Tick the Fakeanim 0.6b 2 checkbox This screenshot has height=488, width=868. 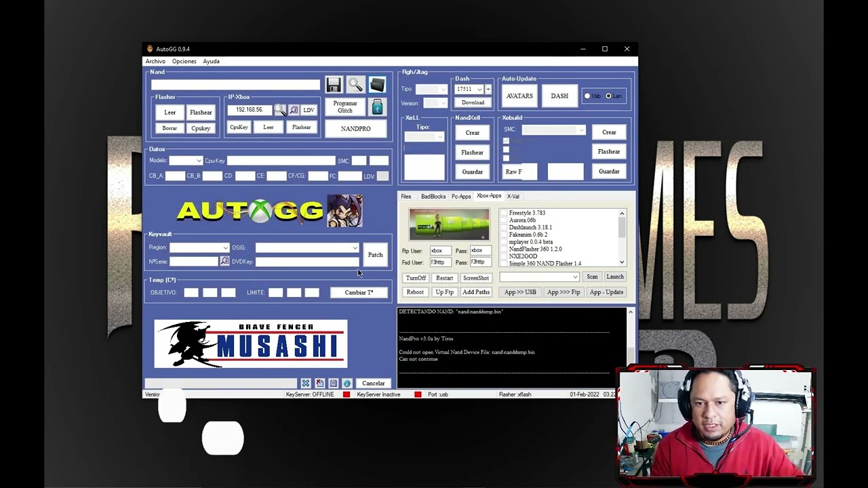(504, 235)
